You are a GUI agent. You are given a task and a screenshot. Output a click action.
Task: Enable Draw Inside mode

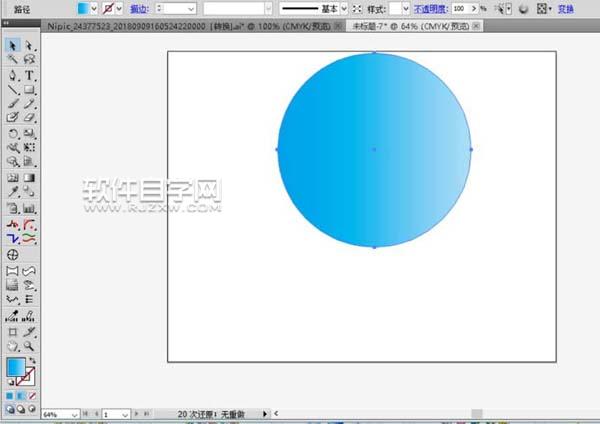pyautogui.click(x=32, y=409)
